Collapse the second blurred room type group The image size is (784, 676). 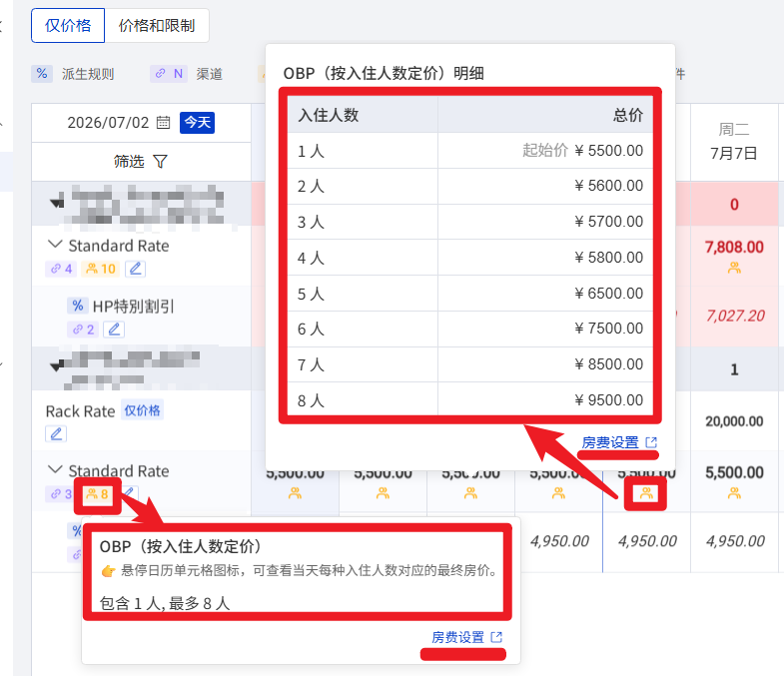click(57, 366)
